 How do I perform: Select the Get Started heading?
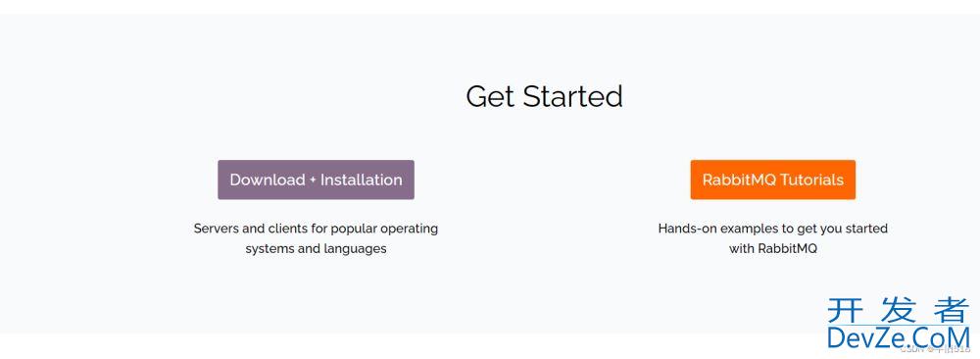544,97
